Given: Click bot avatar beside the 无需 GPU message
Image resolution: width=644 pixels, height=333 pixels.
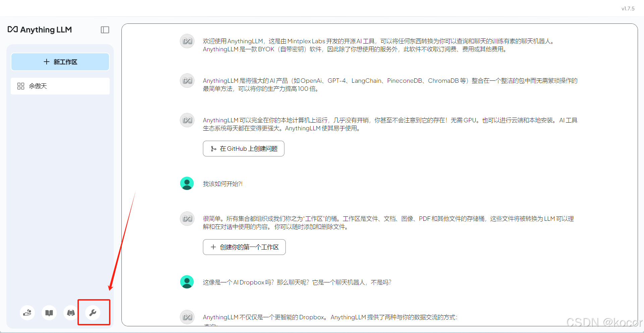Looking at the screenshot, I should (x=187, y=120).
